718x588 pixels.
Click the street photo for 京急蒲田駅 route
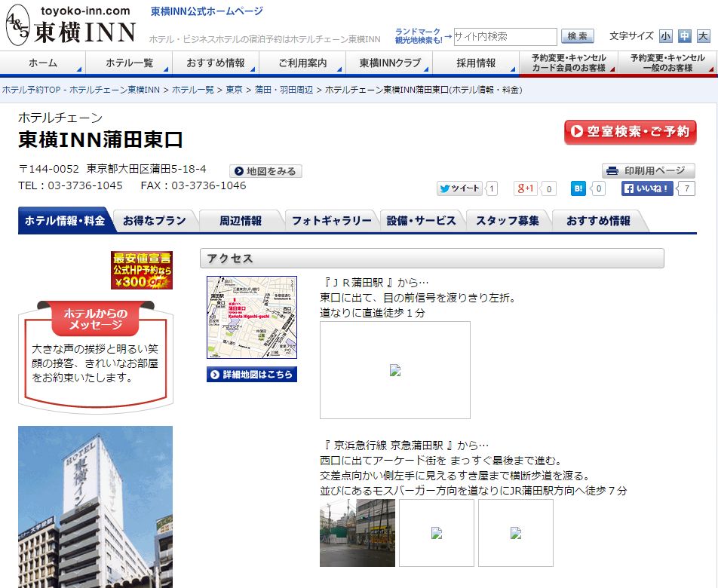pyautogui.click(x=357, y=533)
